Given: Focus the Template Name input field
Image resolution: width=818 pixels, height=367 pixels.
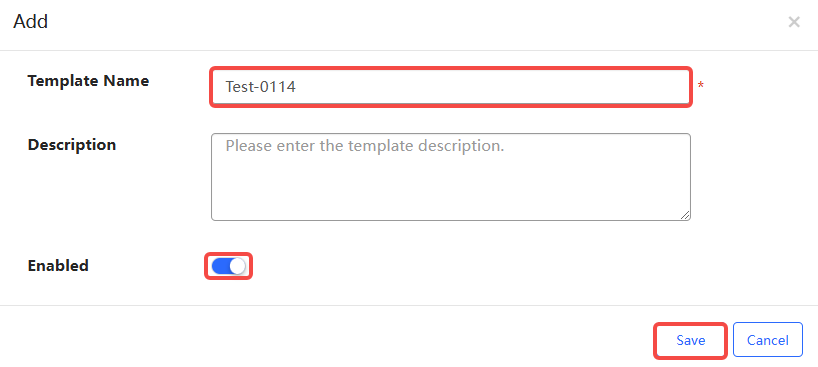Looking at the screenshot, I should (x=451, y=87).
